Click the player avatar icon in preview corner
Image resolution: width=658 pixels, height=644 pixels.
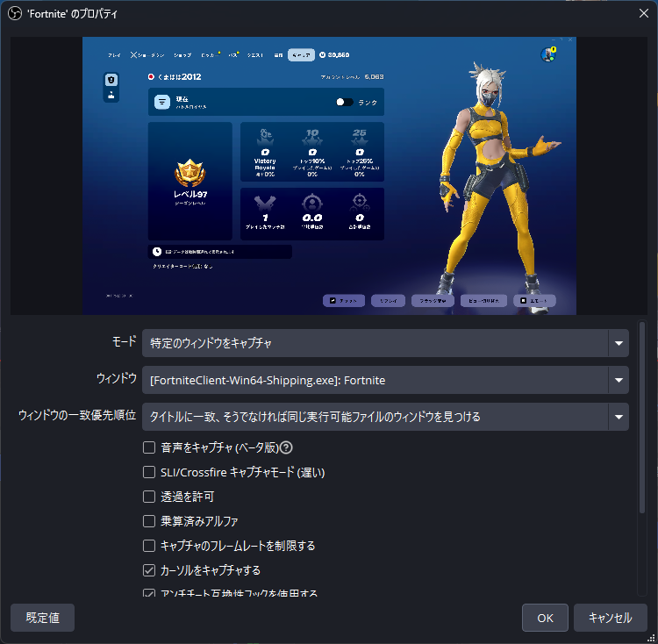pos(548,54)
